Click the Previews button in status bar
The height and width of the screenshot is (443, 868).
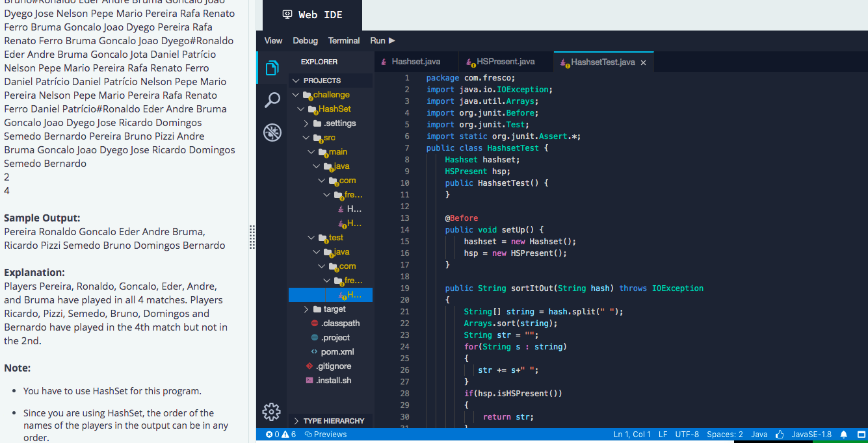coord(325,434)
